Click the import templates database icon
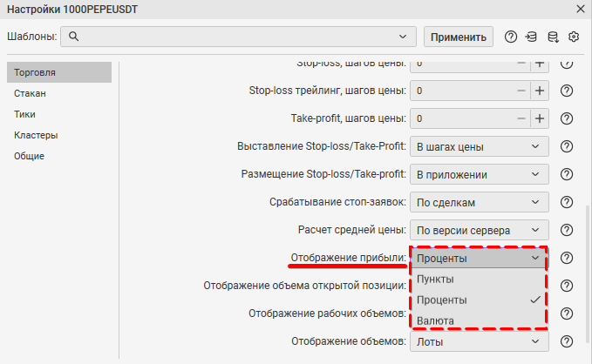 coord(532,37)
